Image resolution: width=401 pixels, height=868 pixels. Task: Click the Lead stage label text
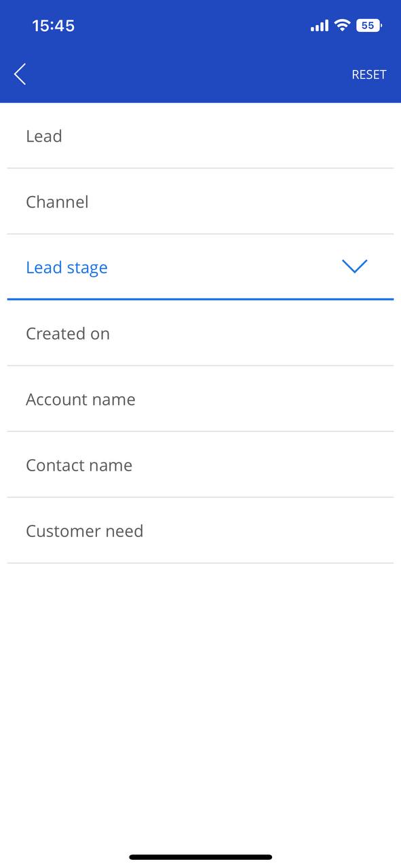pos(66,267)
